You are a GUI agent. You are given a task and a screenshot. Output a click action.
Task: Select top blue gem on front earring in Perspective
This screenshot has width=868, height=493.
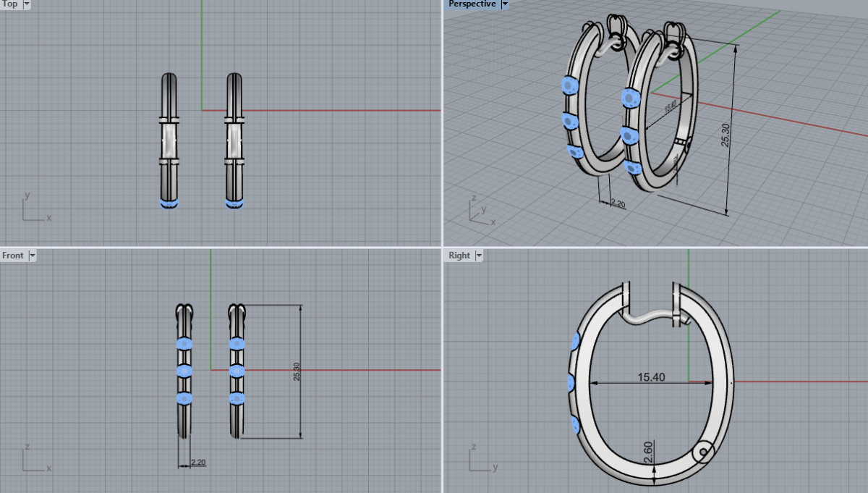pos(630,98)
